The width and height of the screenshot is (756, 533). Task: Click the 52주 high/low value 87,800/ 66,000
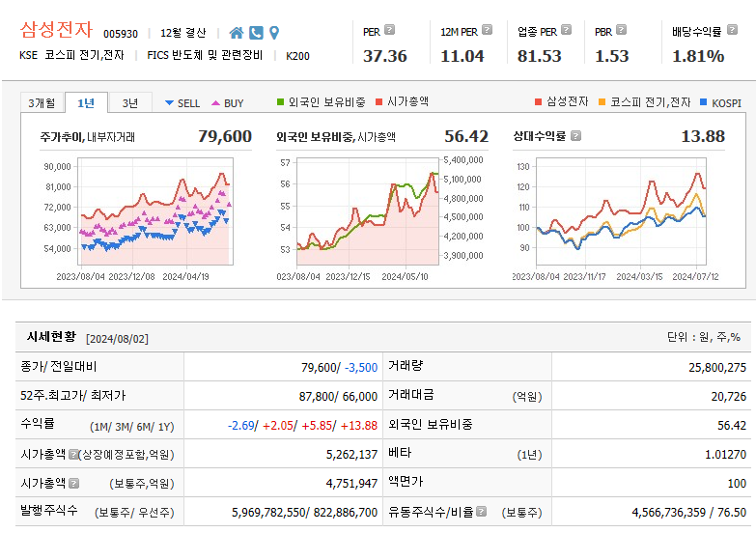(x=338, y=397)
